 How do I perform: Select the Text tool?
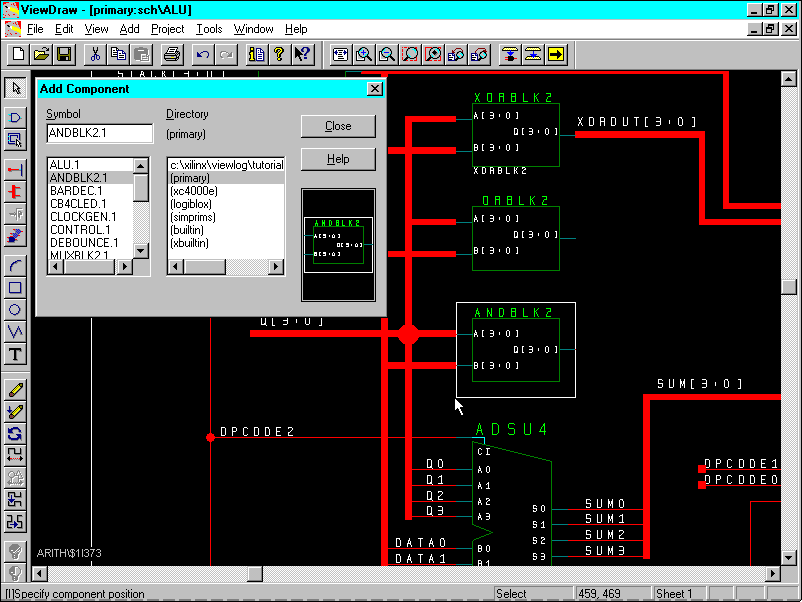pyautogui.click(x=15, y=354)
